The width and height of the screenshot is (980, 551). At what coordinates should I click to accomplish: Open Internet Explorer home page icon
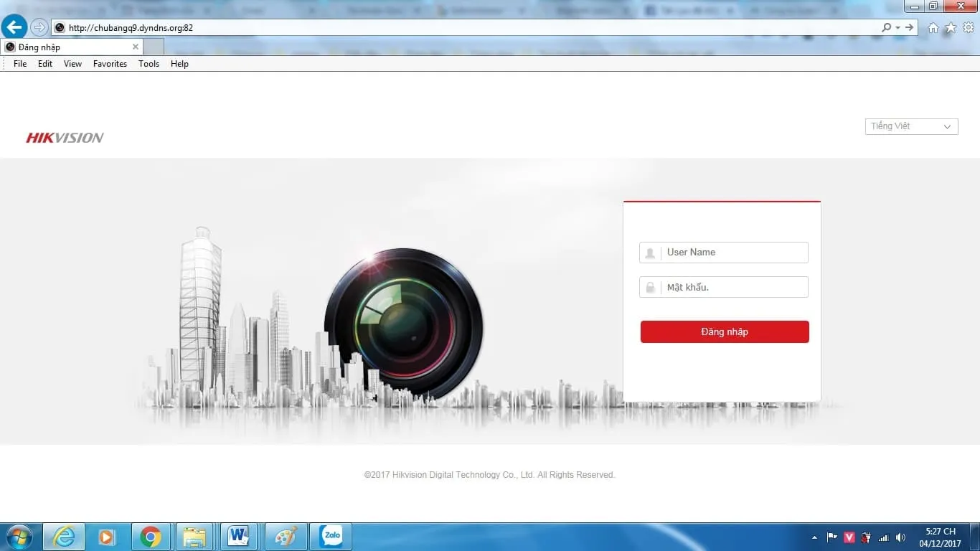[932, 27]
